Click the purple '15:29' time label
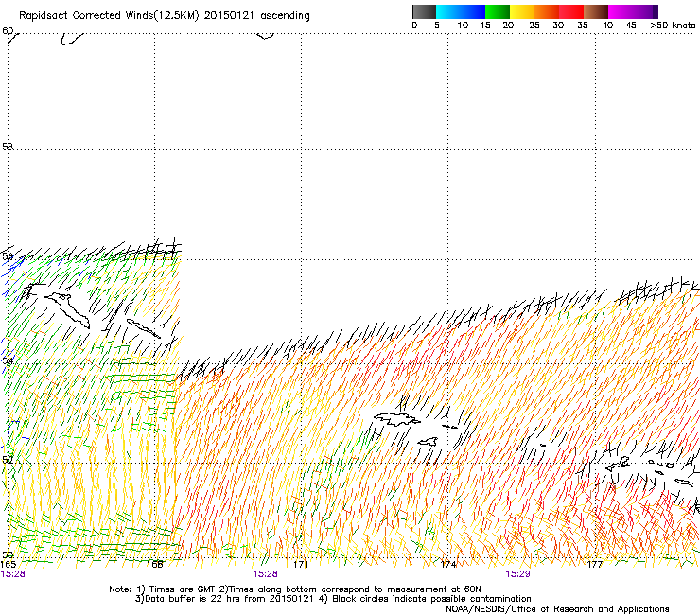The width and height of the screenshot is (700, 615). pos(517,574)
